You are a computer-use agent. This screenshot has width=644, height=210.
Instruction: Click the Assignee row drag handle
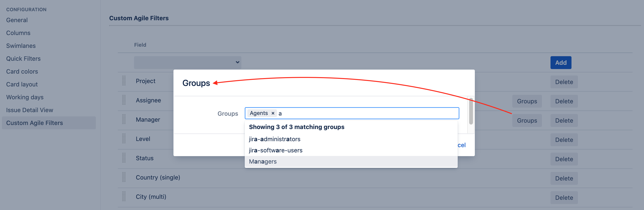(x=124, y=100)
